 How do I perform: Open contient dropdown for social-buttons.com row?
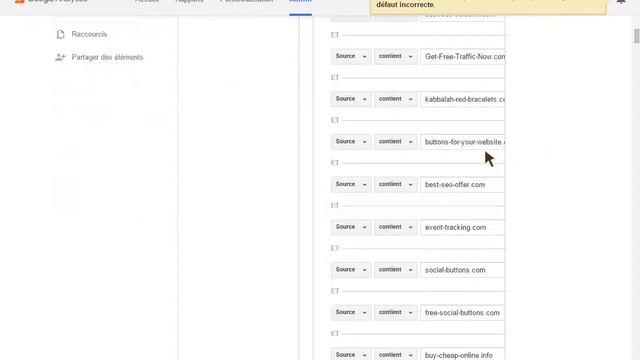[396, 270]
